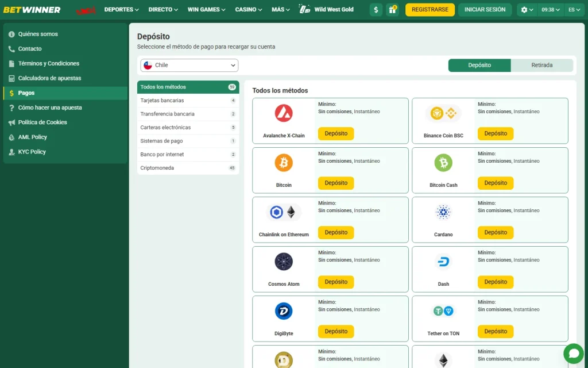
Task: Select Transferencia bancaria category
Action: coord(188,114)
